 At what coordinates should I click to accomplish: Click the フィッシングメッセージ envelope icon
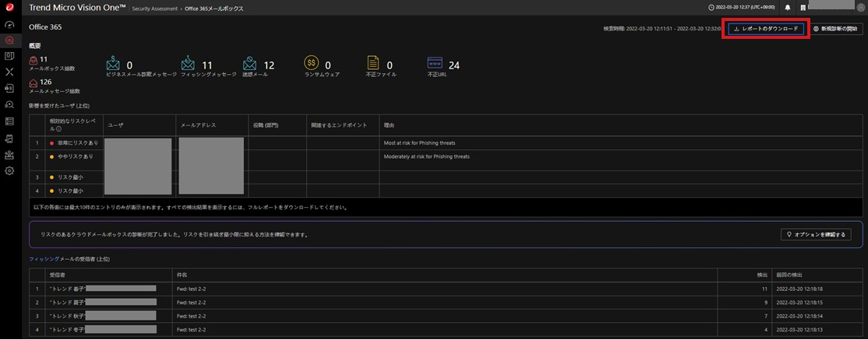tap(188, 65)
